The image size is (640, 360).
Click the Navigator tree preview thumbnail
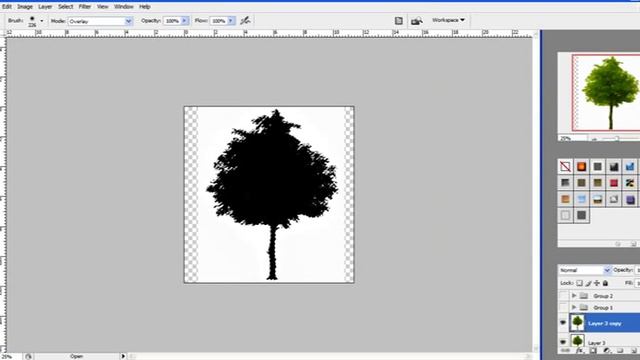click(607, 93)
